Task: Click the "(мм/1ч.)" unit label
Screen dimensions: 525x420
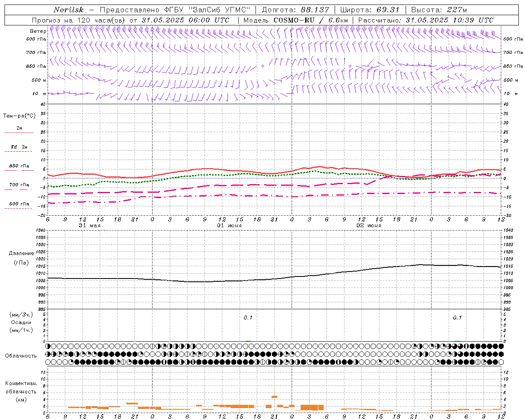Action: point(21,330)
